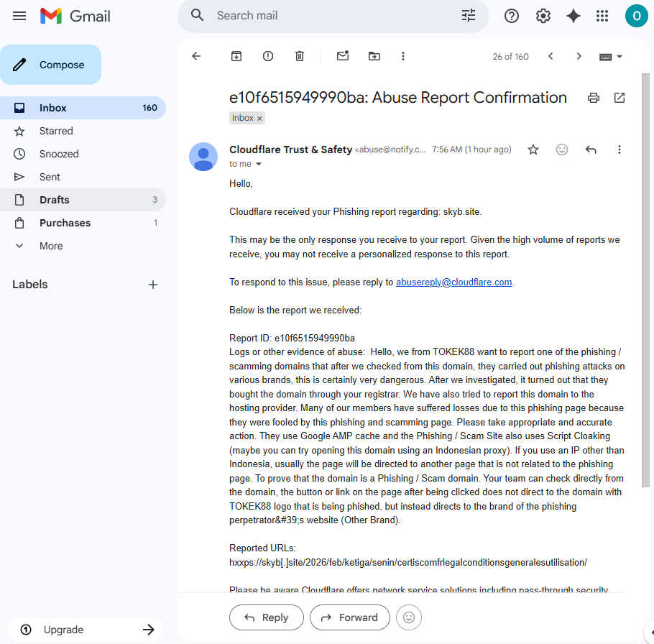Create a new label plus icon

pos(153,285)
